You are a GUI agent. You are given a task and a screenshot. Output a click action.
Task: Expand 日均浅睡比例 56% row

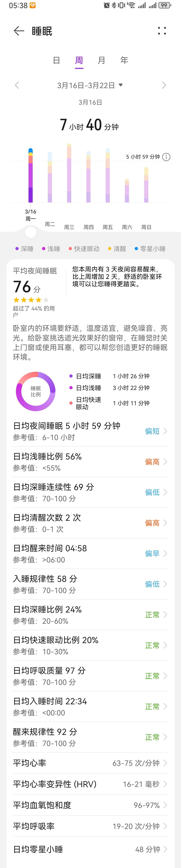point(90,462)
